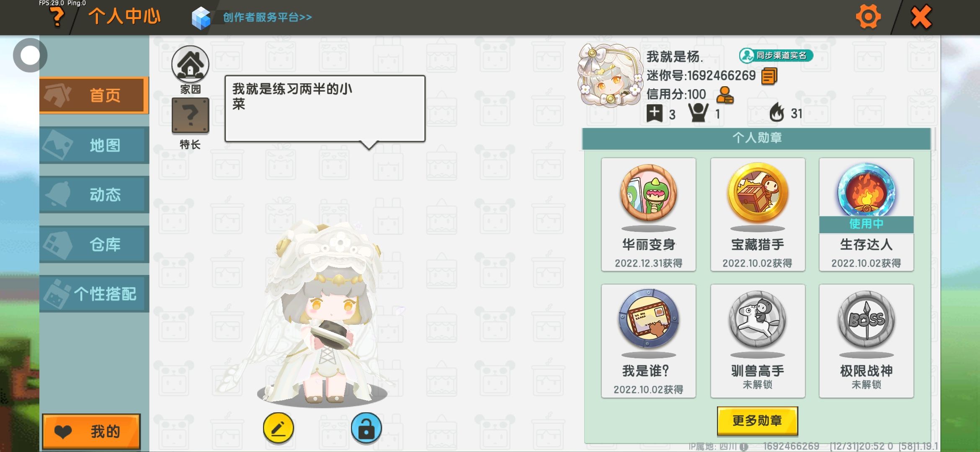
Task: Toggle the blue lock icon
Action: [366, 428]
